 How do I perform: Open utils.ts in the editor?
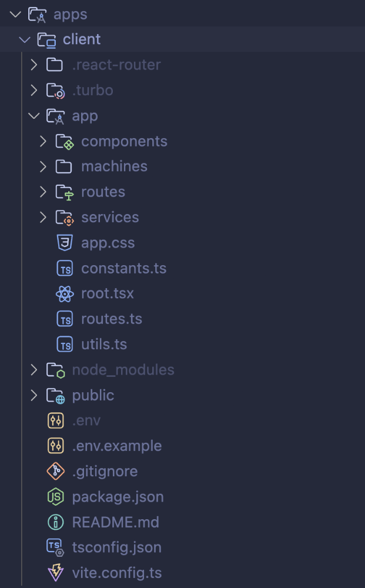(104, 345)
